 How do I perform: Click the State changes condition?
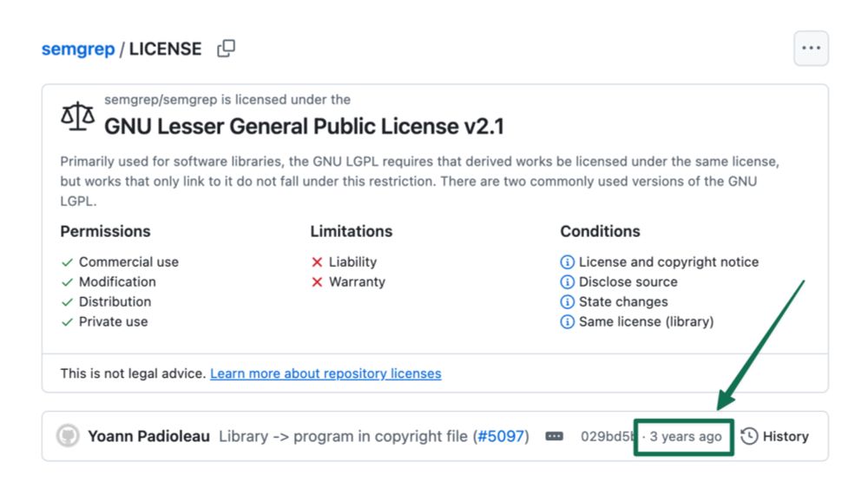pyautogui.click(x=623, y=301)
